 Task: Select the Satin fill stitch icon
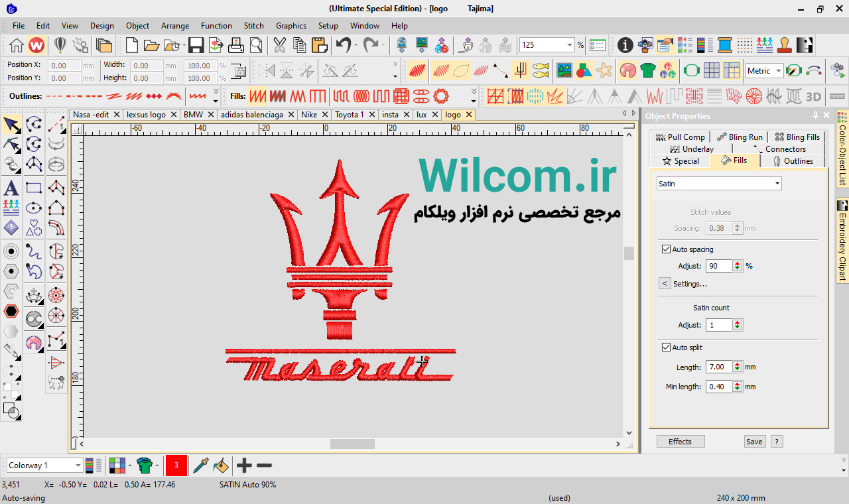[x=258, y=96]
